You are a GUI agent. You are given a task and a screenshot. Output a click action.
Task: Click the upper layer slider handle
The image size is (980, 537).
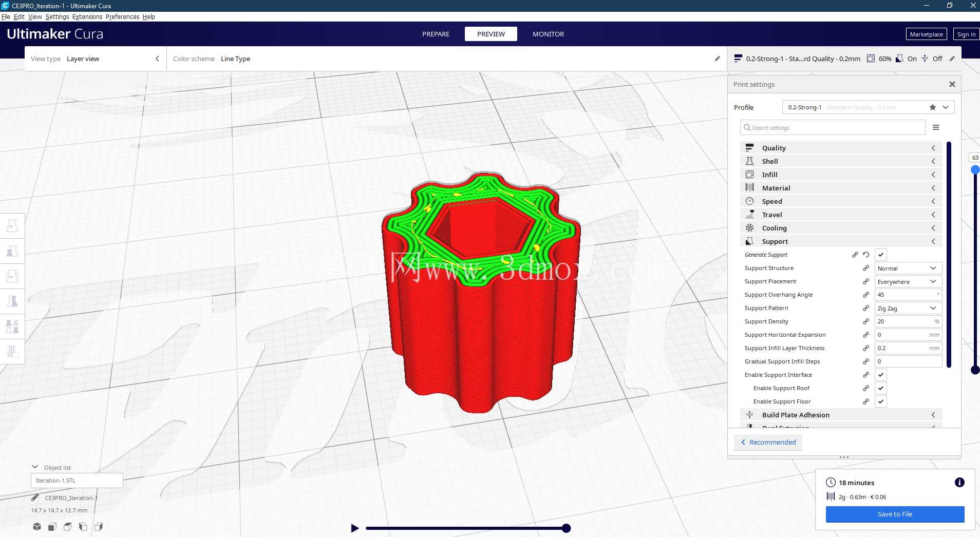975,169
